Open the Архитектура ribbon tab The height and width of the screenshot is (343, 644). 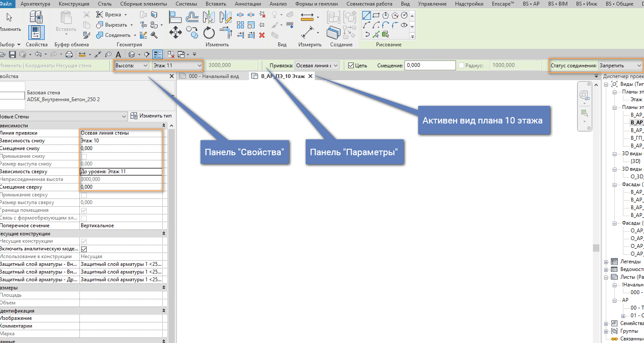35,4
